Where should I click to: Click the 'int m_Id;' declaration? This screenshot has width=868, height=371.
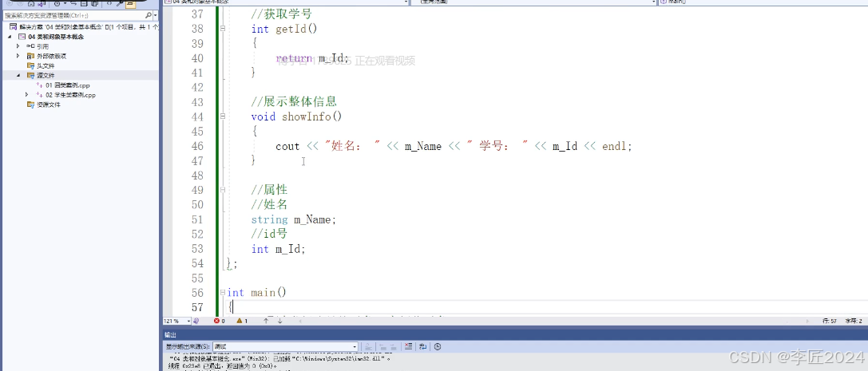click(x=278, y=249)
